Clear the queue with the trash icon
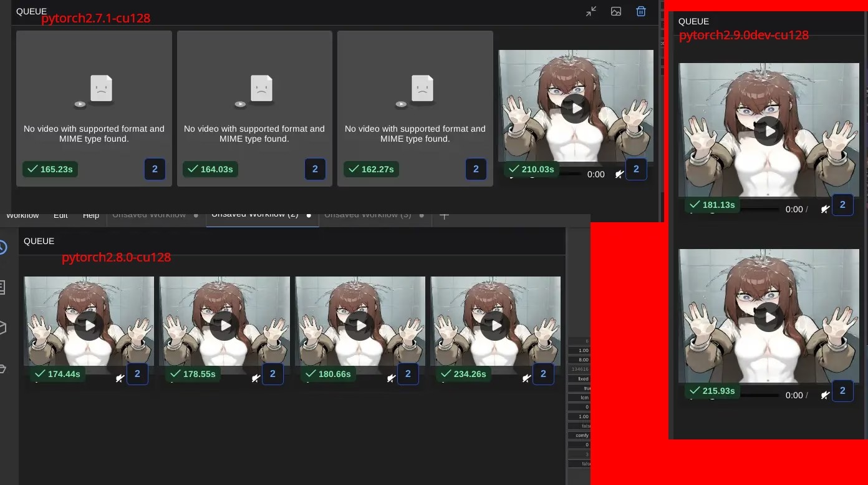Screen dimensions: 868x485 [x=640, y=11]
